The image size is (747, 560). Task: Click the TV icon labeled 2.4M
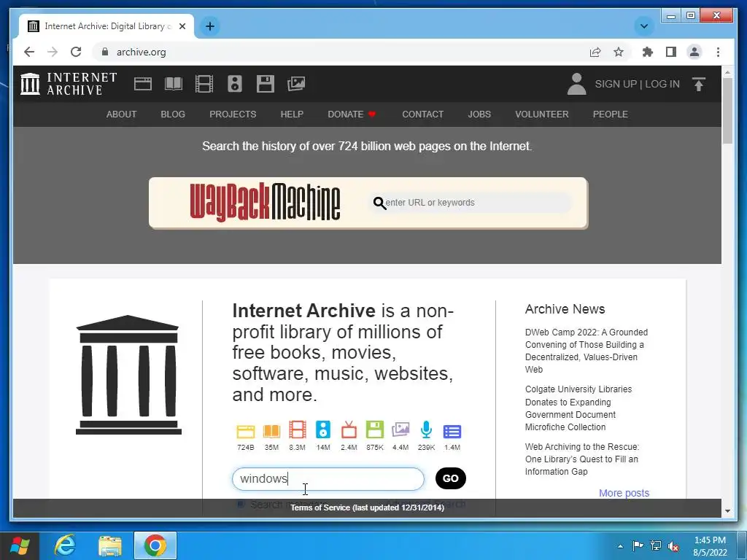pyautogui.click(x=349, y=429)
